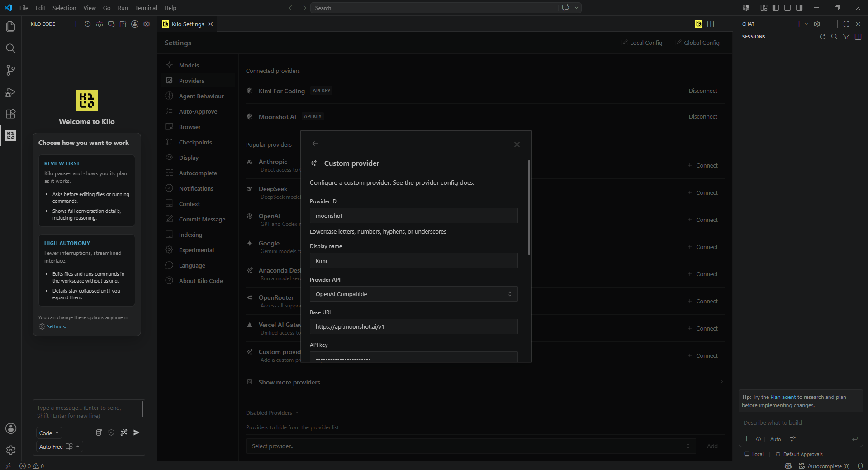Open Source Control in the activity bar
This screenshot has height=470, width=868.
point(10,70)
